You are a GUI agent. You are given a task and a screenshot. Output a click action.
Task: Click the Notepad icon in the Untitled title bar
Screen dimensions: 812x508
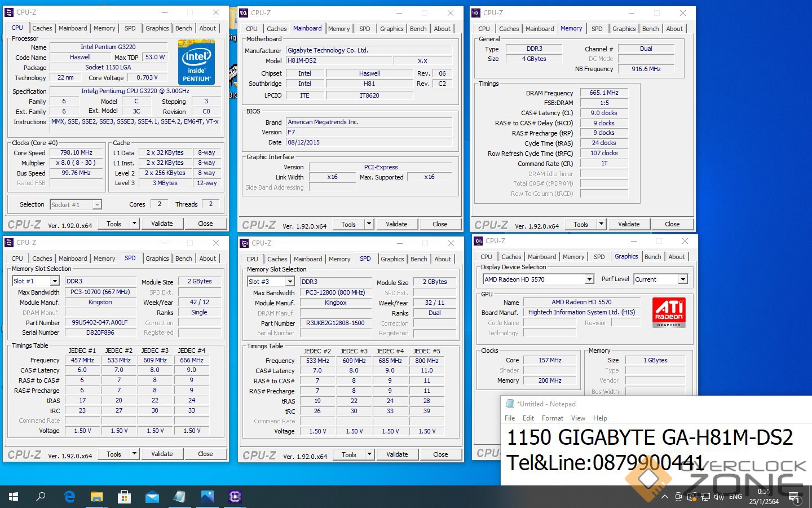[510, 404]
